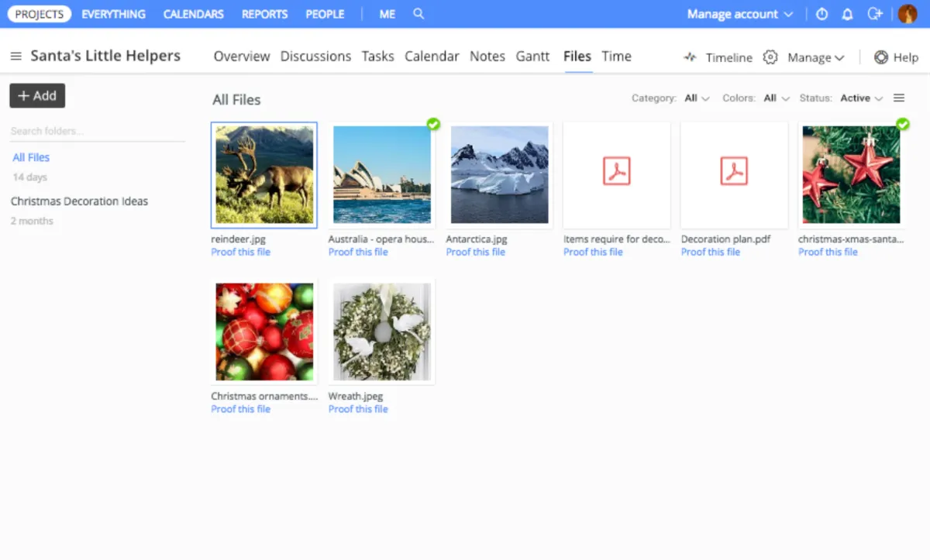Select the All Files folder in sidebar
Viewport: 930px width, 560px height.
(31, 157)
